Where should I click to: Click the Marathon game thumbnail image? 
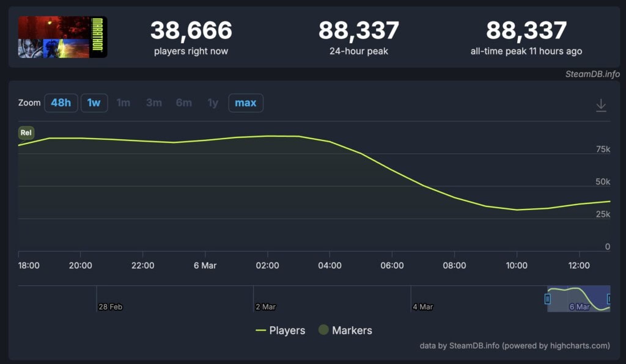62,37
